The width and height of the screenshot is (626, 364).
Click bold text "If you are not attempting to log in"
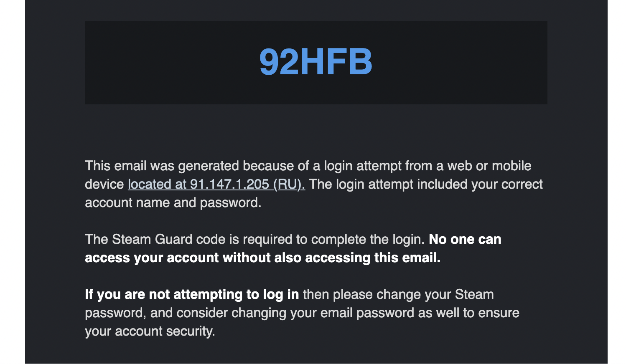(192, 294)
